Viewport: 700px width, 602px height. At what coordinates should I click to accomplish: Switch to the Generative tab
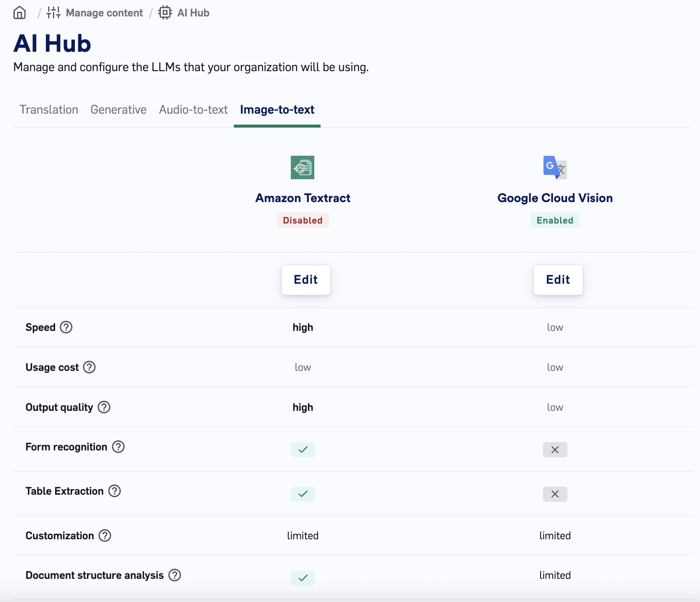[x=119, y=110]
